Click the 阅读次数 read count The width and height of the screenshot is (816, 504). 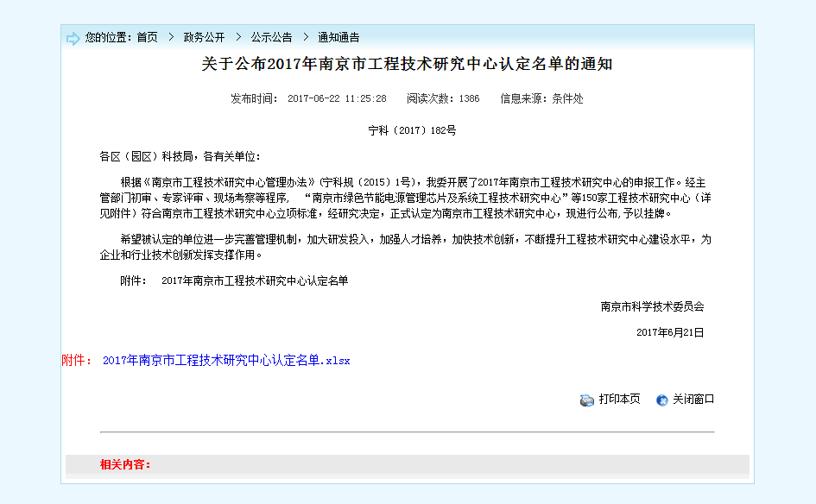[x=443, y=98]
